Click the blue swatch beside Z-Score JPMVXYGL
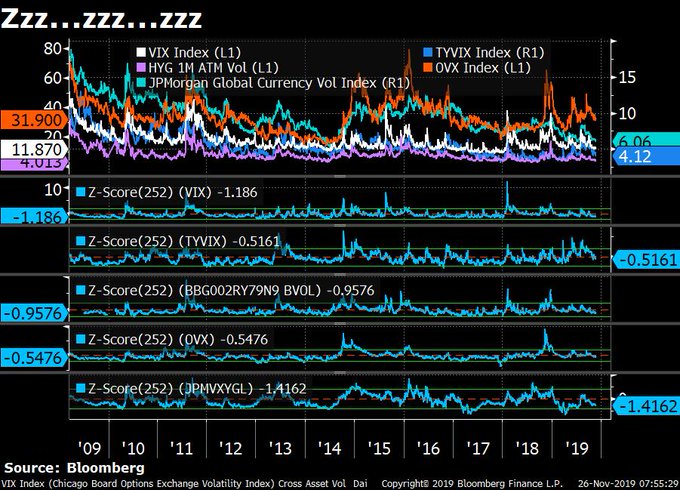 (x=81, y=388)
